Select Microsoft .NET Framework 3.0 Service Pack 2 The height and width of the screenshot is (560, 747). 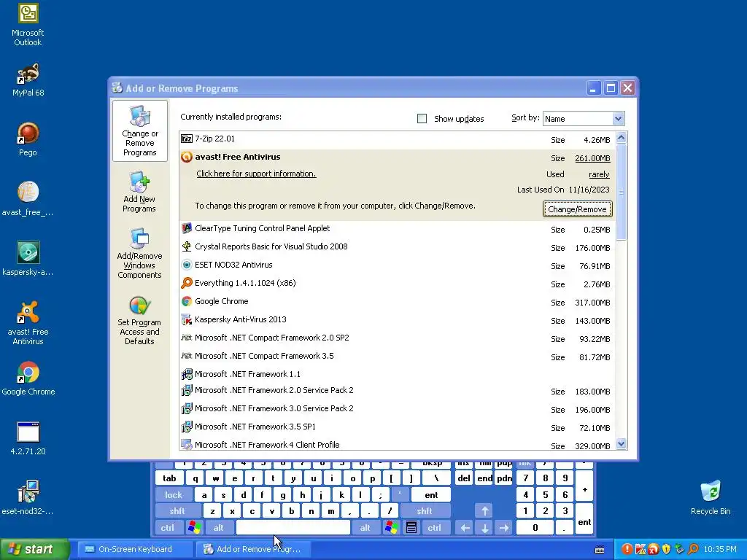(x=397, y=408)
